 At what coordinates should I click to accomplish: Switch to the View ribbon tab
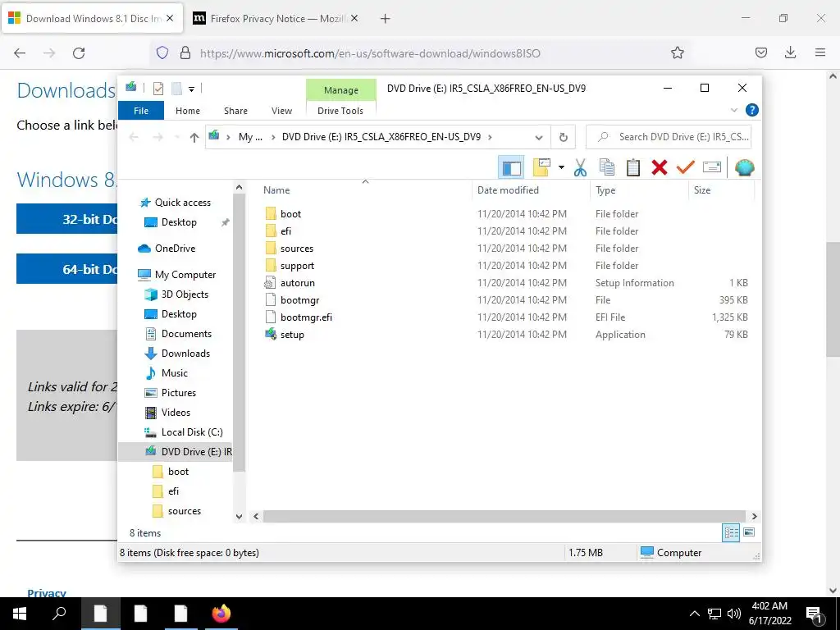282,111
